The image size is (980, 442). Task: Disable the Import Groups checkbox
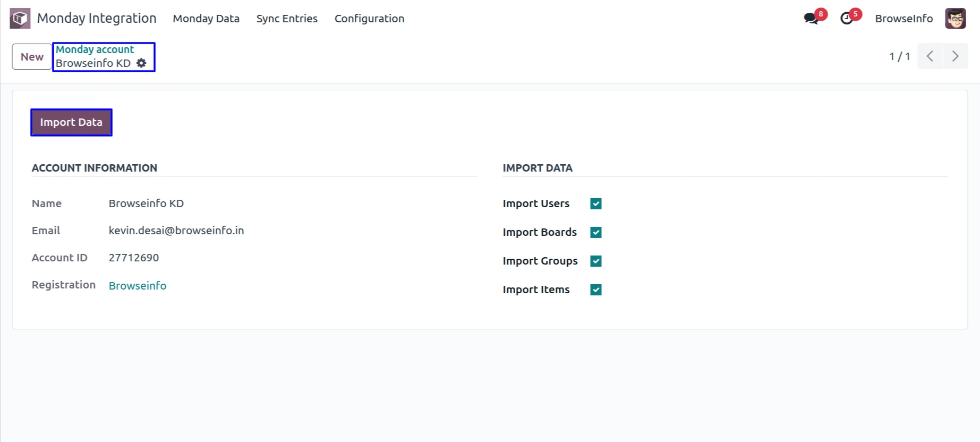click(x=596, y=261)
